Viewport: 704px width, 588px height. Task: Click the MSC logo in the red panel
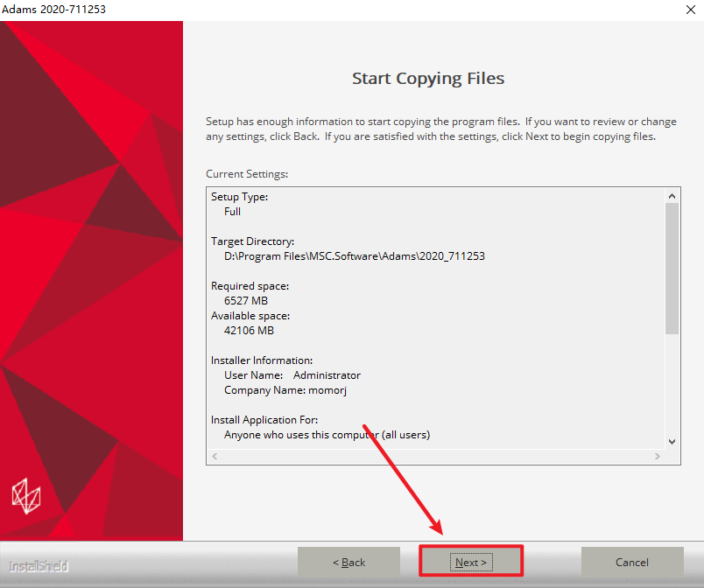26,496
